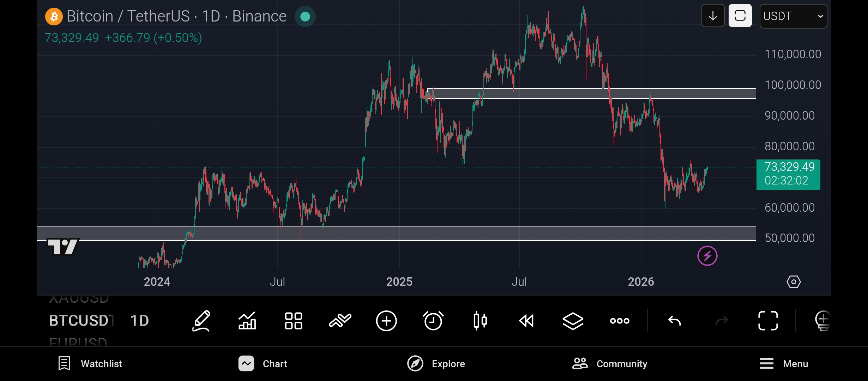
Task: Toggle the green market status dot
Action: pos(305,17)
